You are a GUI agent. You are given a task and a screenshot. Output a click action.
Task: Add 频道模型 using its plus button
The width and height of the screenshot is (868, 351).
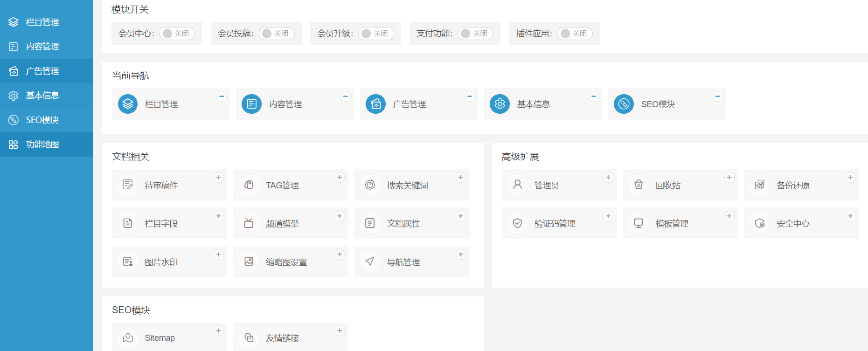tap(340, 216)
